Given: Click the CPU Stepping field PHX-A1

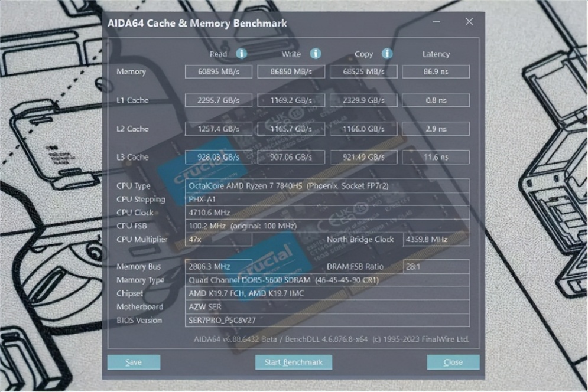Looking at the screenshot, I should pyautogui.click(x=327, y=199).
